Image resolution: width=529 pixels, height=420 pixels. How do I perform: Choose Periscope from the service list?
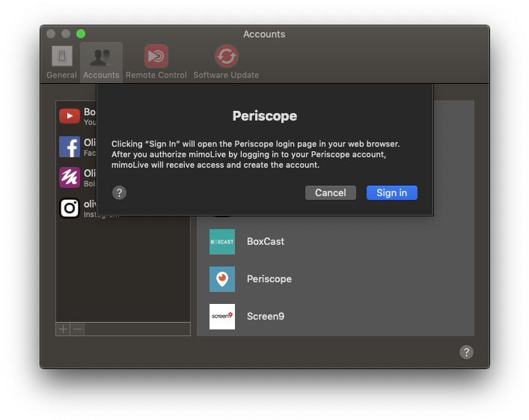click(x=269, y=279)
